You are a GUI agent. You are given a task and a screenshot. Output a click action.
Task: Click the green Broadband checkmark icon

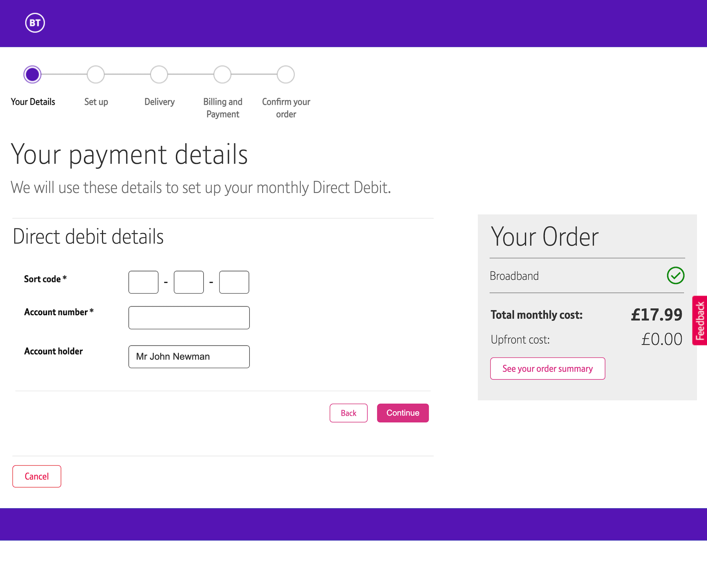(x=675, y=276)
